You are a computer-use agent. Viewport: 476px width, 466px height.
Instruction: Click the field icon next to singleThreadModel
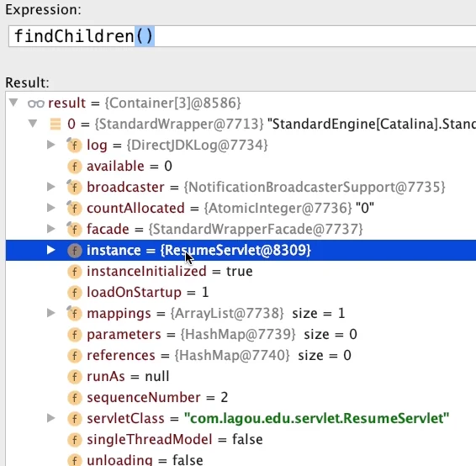tap(74, 440)
